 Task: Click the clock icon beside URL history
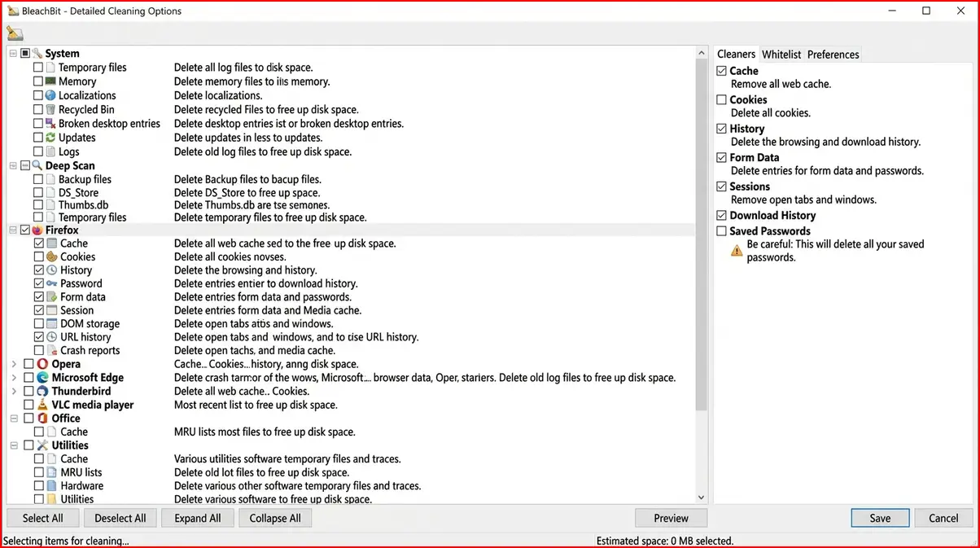coord(52,337)
